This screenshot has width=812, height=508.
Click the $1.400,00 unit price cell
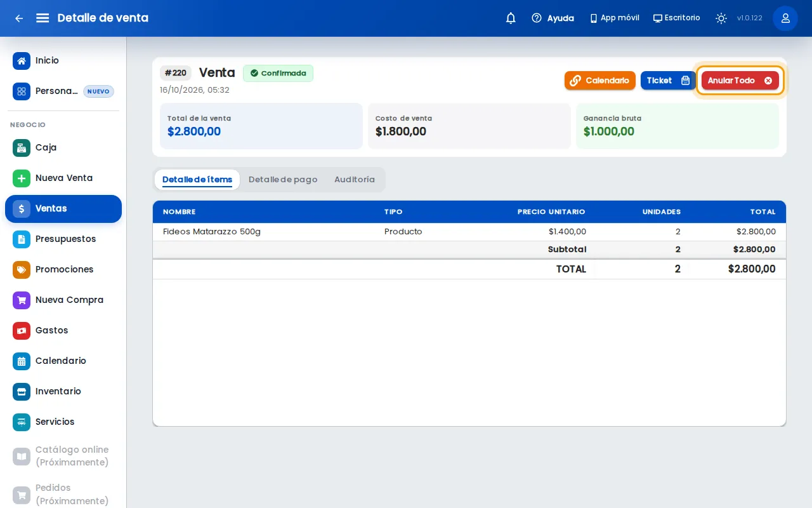coord(567,232)
